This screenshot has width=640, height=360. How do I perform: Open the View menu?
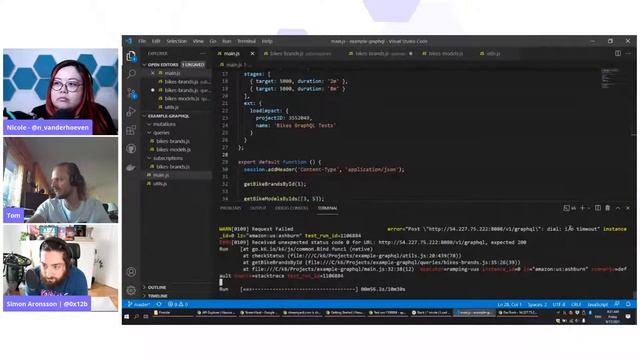(198, 41)
